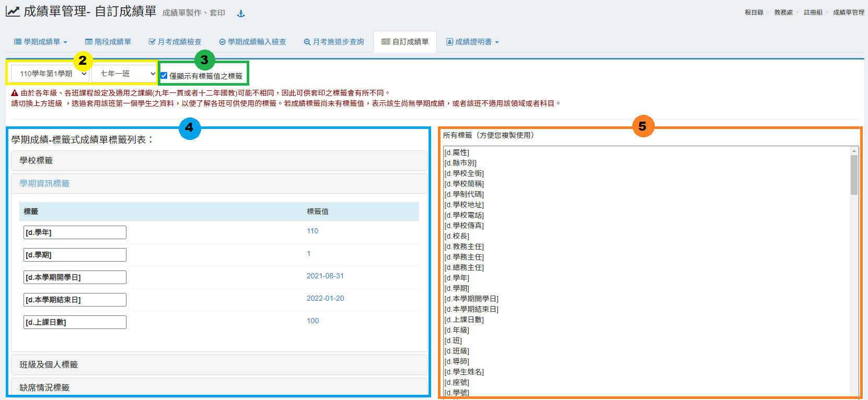Click the up arrow of the 所有標籤 scrollbar
This screenshot has height=400, width=868.
tap(854, 151)
